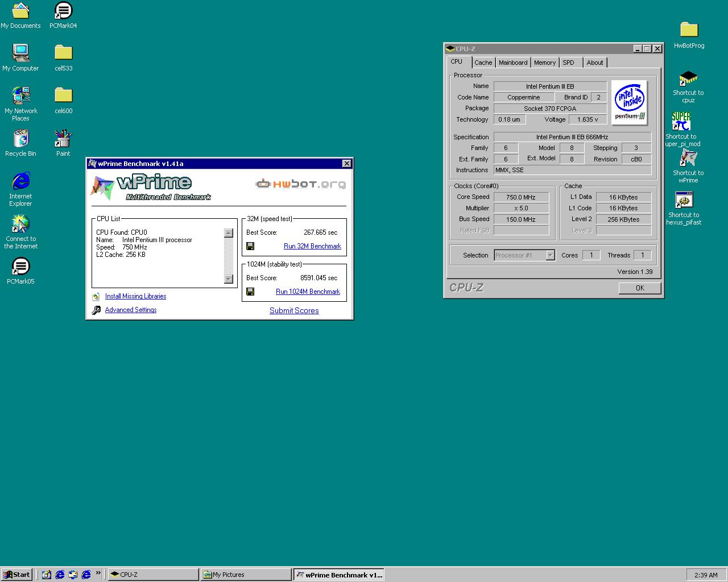Click the CPU List scroll-up arrow in wPrime
The width and height of the screenshot is (728, 582).
pos(229,232)
